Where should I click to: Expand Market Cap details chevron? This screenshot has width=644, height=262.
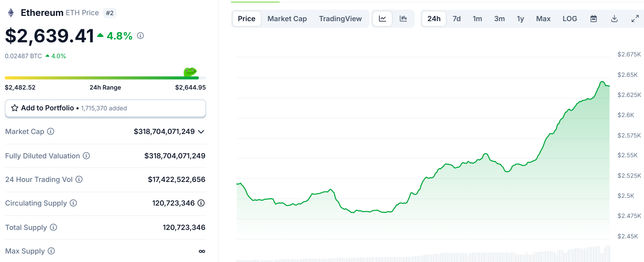(201, 132)
